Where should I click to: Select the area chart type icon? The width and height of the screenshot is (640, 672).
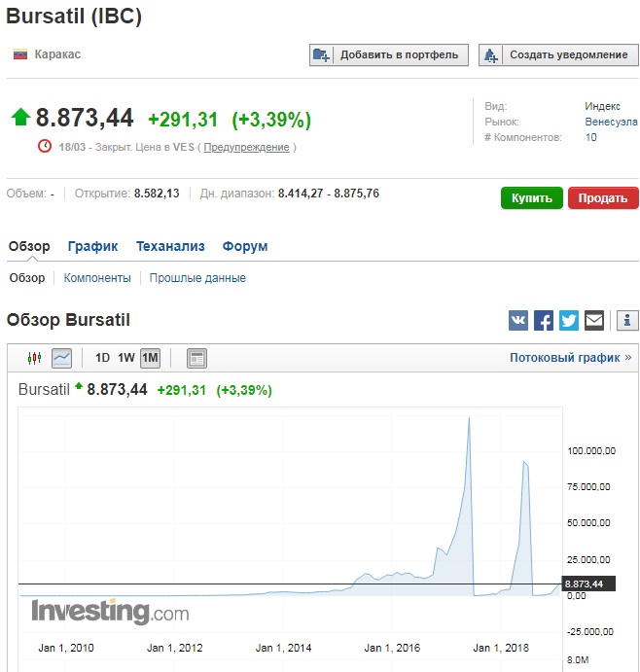pos(61,358)
